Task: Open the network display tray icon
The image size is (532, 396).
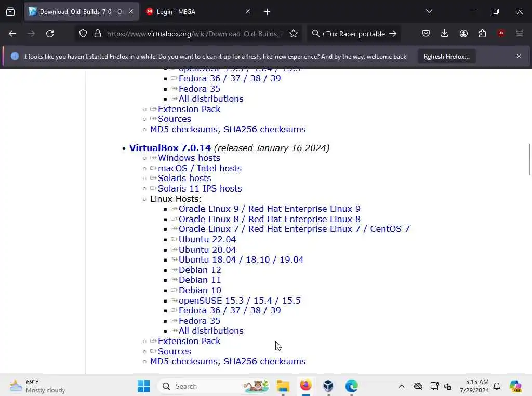Action: pos(434,386)
